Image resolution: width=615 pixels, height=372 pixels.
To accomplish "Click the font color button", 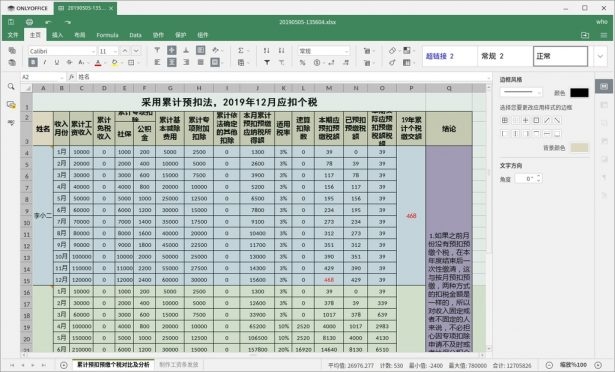I will [98, 62].
